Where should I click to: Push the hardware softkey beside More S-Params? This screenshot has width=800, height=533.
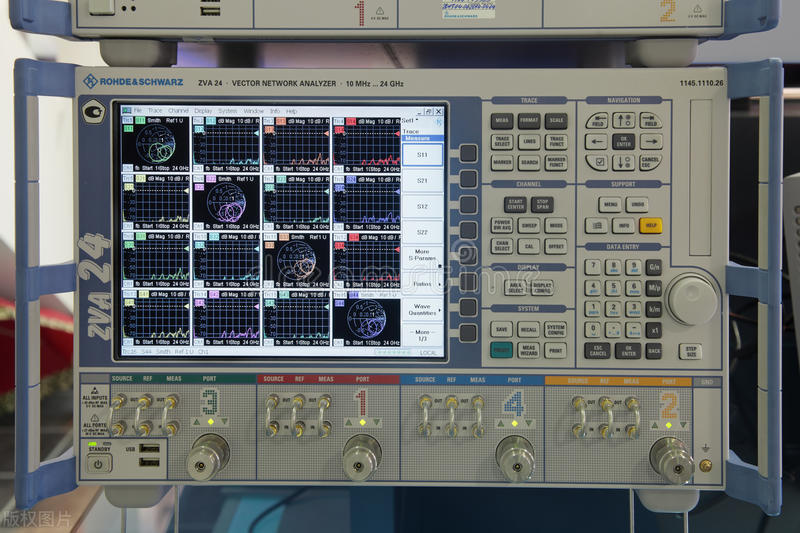click(x=468, y=256)
